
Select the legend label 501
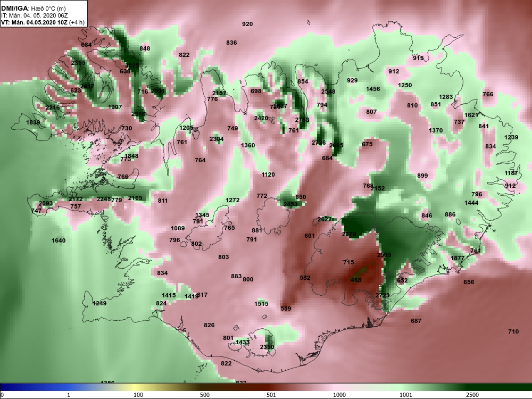click(271, 395)
